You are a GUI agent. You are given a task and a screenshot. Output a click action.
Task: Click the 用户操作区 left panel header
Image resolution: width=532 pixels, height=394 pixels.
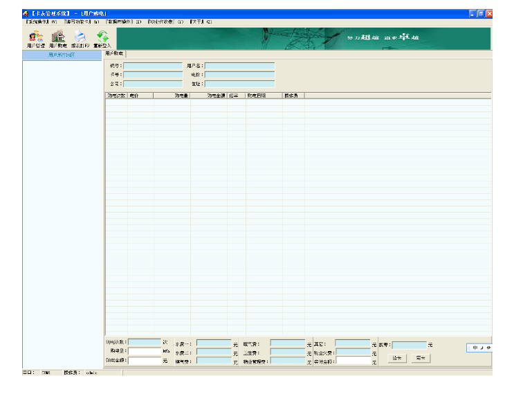tap(62, 55)
